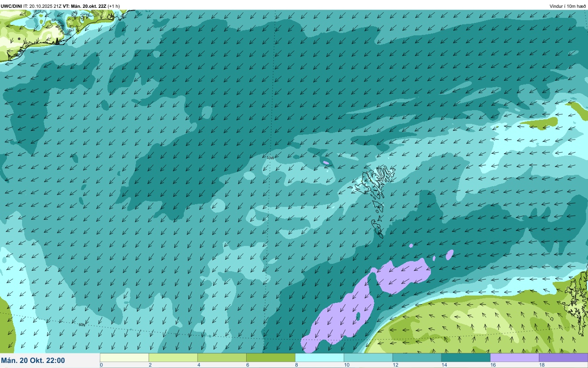Click legend value '18' on the color scale
Screen dimensions: 588x368
[541, 365]
